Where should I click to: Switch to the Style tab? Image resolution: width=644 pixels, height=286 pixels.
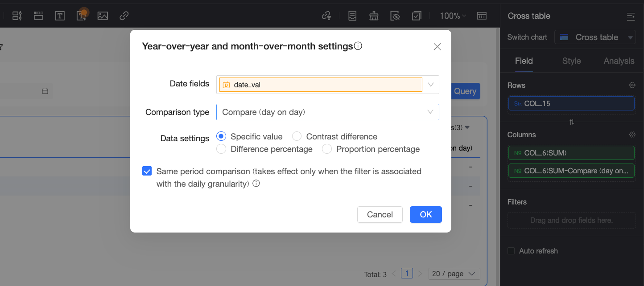tap(571, 61)
